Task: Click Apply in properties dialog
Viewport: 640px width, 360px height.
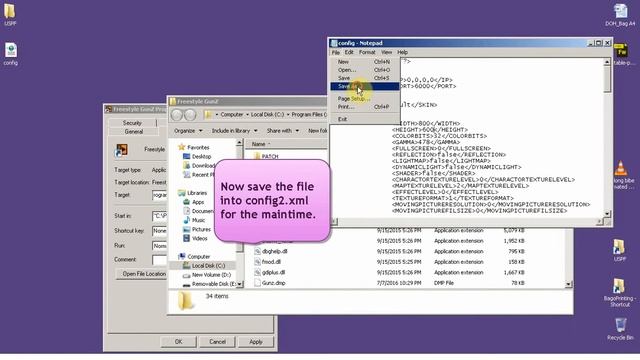Action: pyautogui.click(x=256, y=342)
